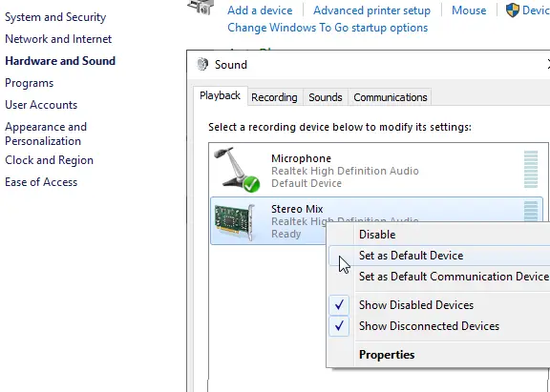The width and height of the screenshot is (550, 392).
Task: Choose Disable from the context menu
Action: (x=377, y=235)
